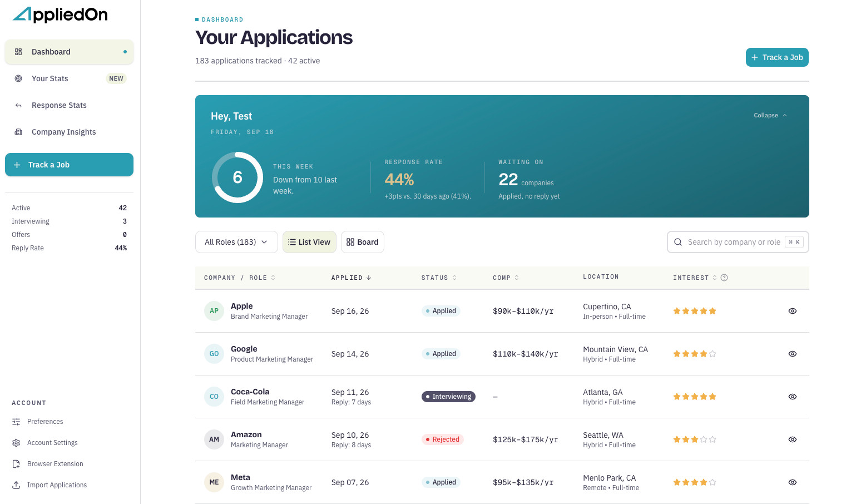Click the GO avatar for Google
Viewport: 861px width, 504px height.
coord(214,354)
